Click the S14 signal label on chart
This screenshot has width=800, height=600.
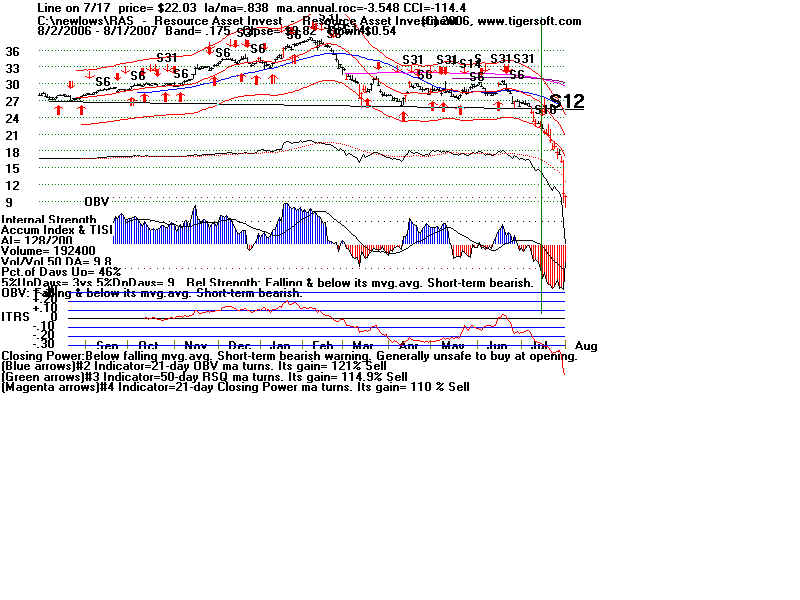pyautogui.click(x=470, y=64)
